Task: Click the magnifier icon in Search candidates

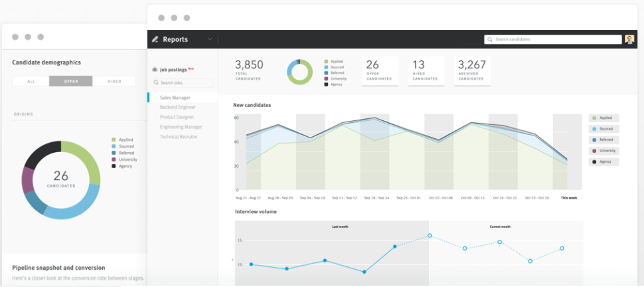Action: click(490, 39)
